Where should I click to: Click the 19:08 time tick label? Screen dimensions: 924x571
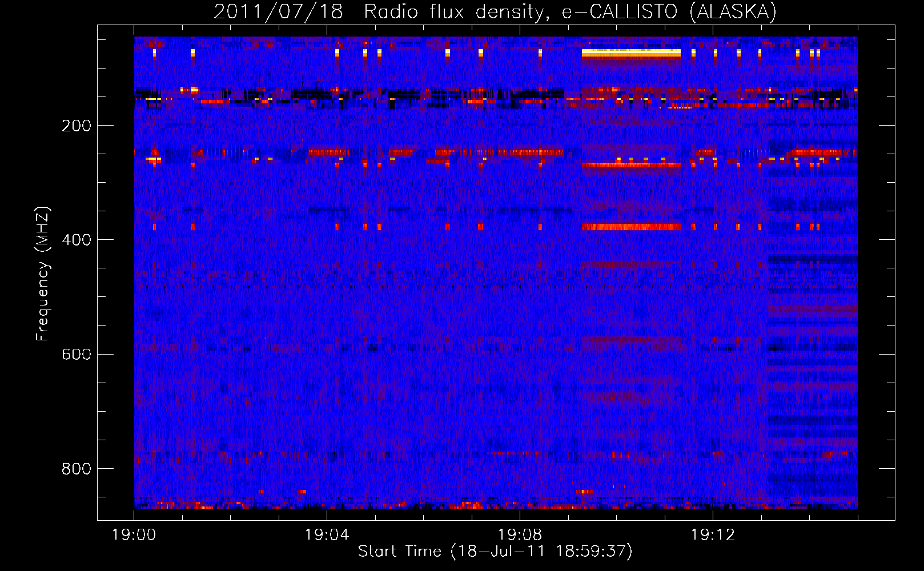(x=520, y=535)
